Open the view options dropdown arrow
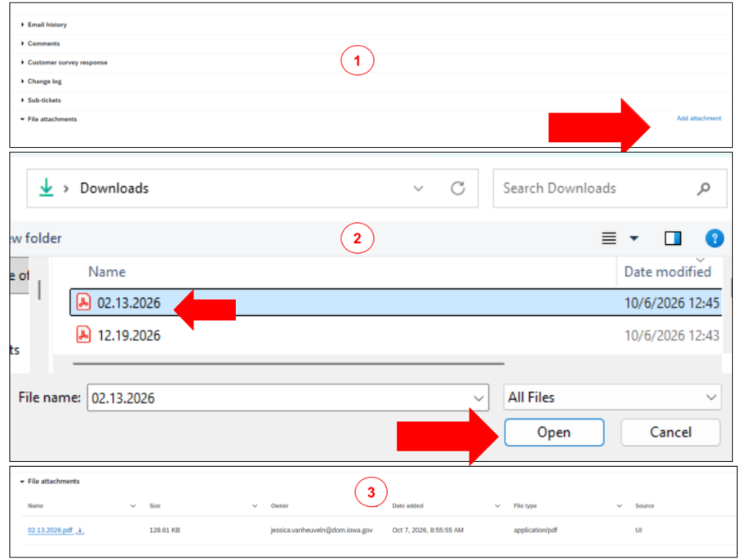The image size is (747, 560). [x=634, y=238]
